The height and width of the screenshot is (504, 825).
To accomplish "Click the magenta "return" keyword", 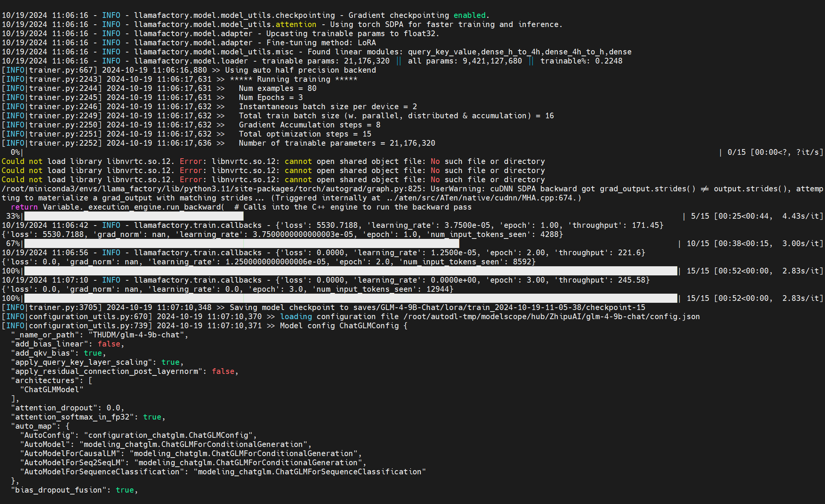I will tap(24, 207).
